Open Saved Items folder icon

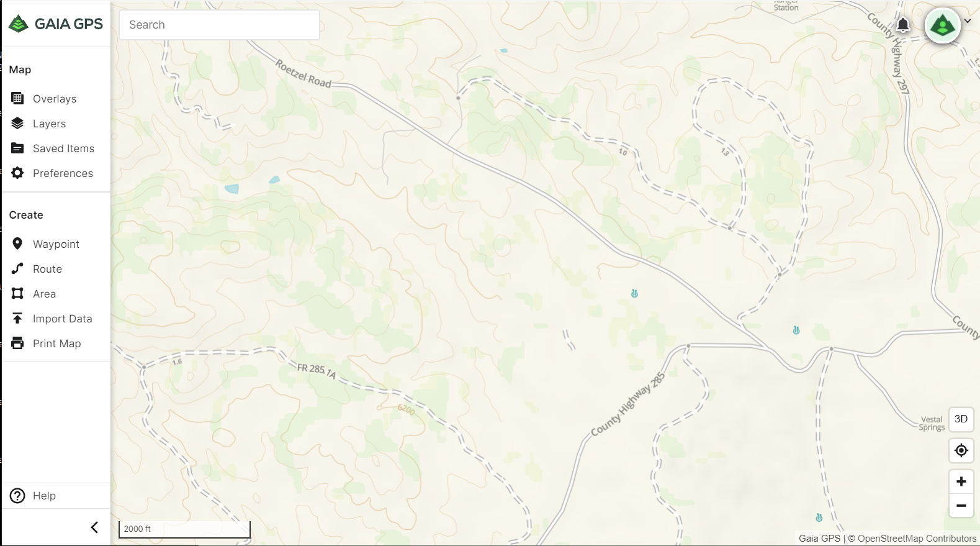pos(17,148)
